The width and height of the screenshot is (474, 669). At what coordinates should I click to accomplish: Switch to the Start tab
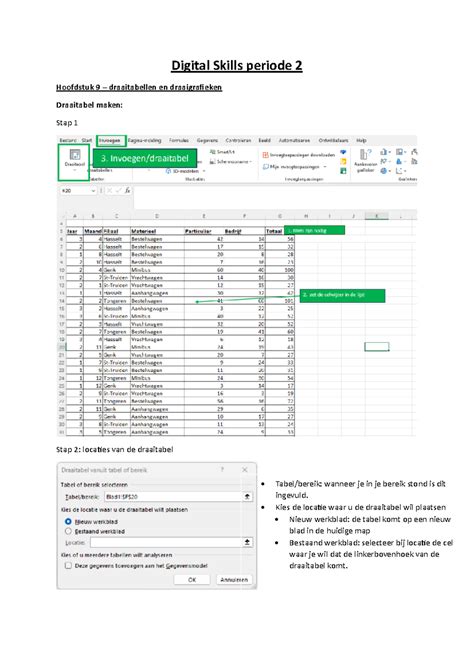[87, 140]
